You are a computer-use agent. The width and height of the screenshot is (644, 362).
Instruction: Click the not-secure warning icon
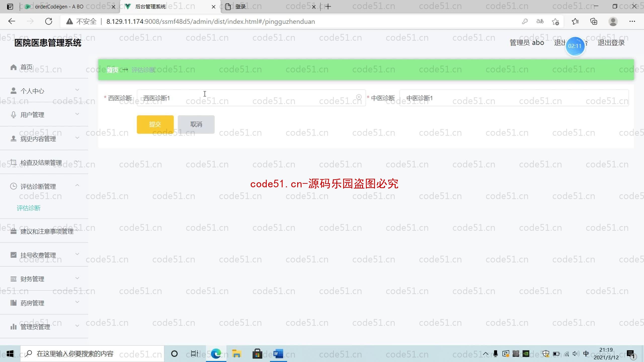[70, 21]
